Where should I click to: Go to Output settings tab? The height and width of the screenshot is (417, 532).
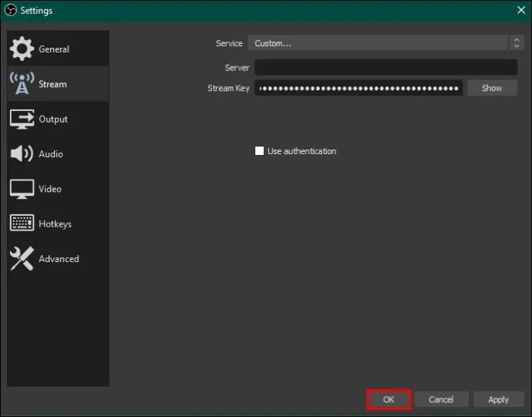click(x=58, y=119)
